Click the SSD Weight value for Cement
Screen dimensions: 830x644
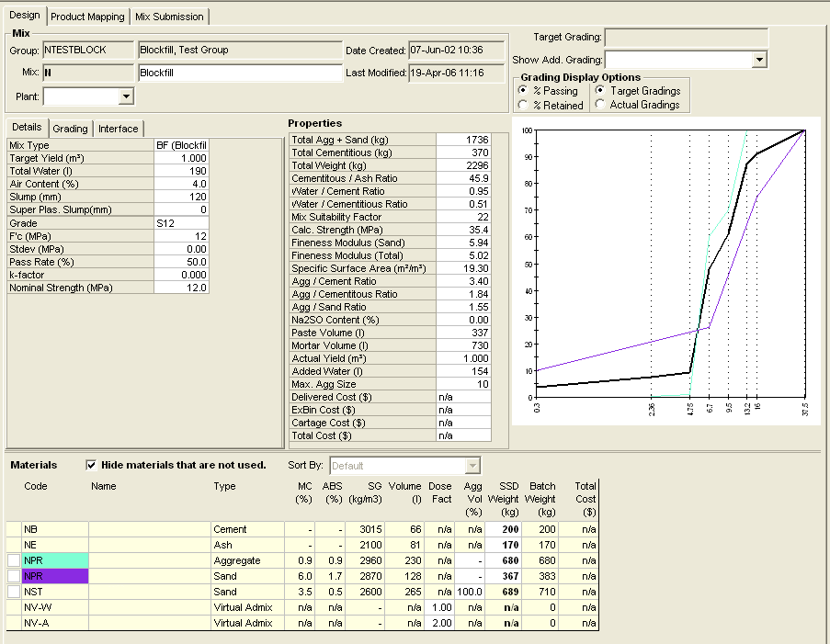(504, 529)
